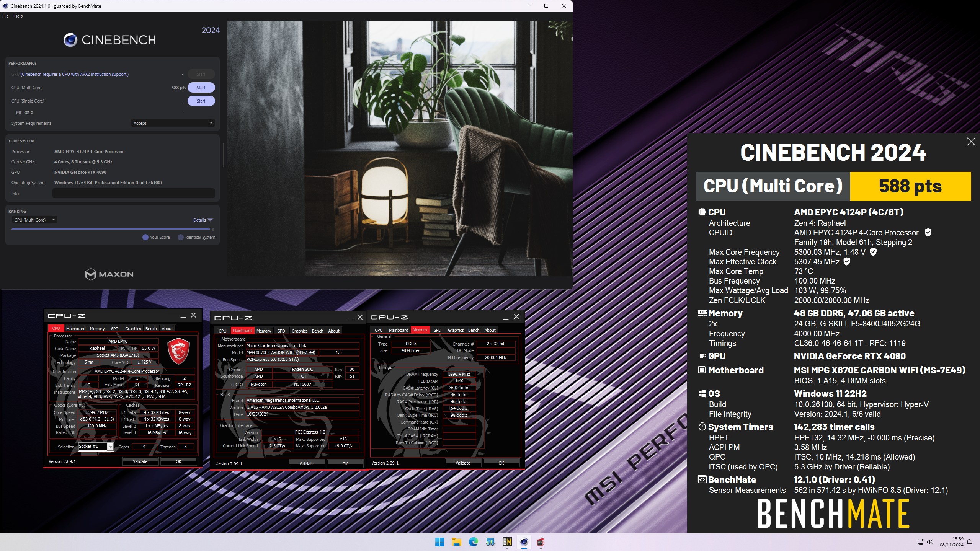Image resolution: width=980 pixels, height=551 pixels.
Task: Click the GPU card icon in BenchMate panel
Action: coord(702,356)
